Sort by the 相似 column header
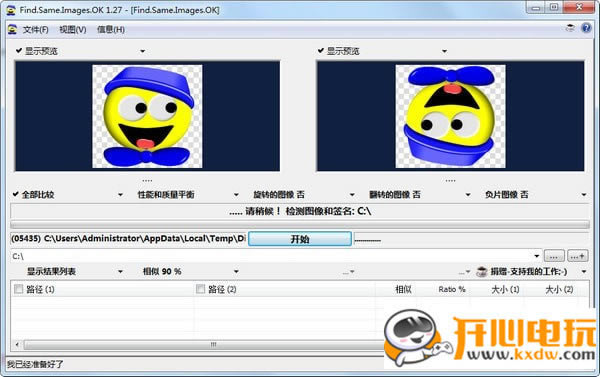600x377 pixels. click(x=403, y=289)
